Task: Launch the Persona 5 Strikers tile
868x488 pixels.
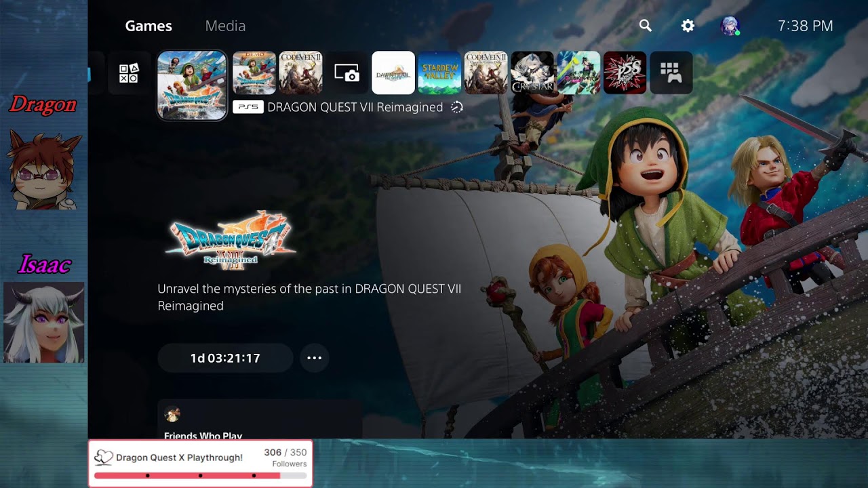Action: click(625, 73)
